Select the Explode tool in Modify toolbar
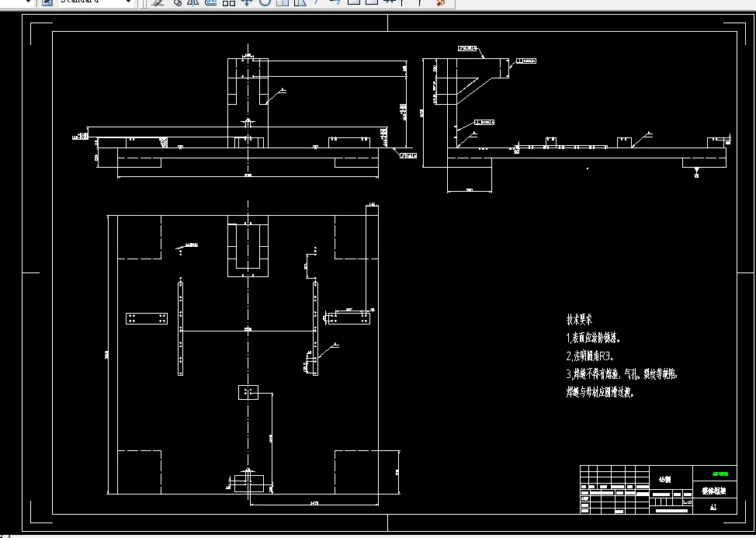The height and width of the screenshot is (538, 756). coord(440,2)
